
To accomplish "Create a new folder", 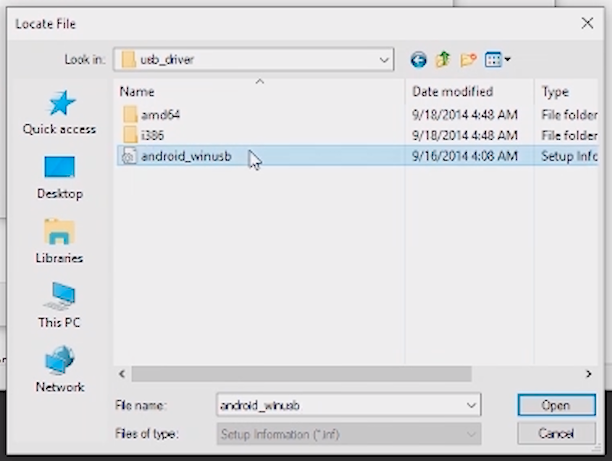I will [468, 60].
